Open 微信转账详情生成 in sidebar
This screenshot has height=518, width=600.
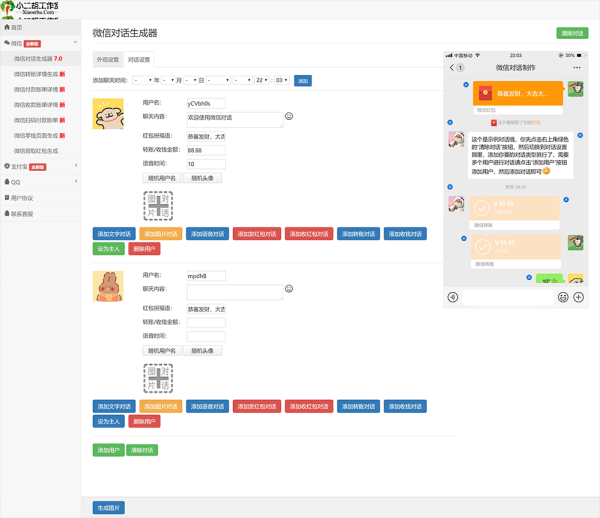[x=41, y=74]
